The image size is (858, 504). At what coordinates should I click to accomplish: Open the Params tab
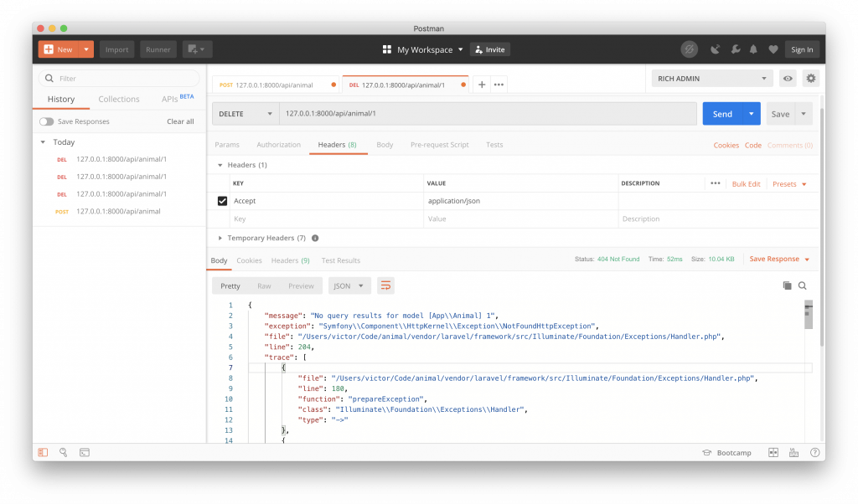tap(227, 145)
